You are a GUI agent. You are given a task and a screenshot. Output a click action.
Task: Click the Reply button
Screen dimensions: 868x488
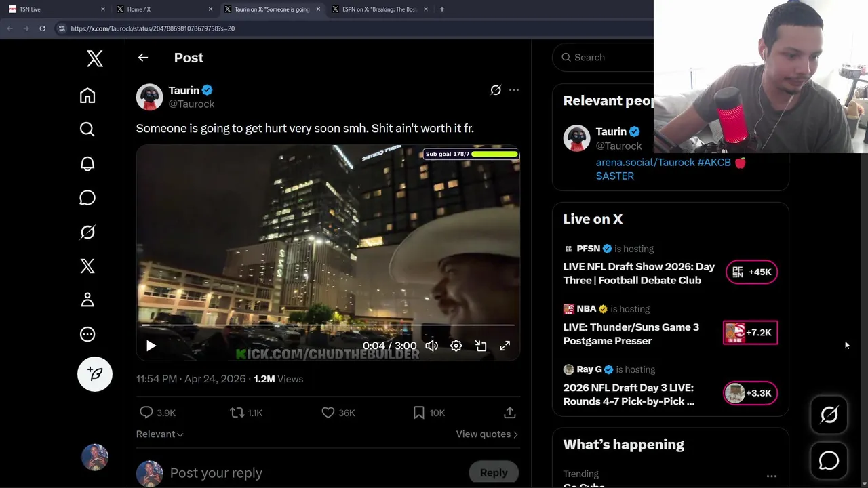(x=494, y=473)
